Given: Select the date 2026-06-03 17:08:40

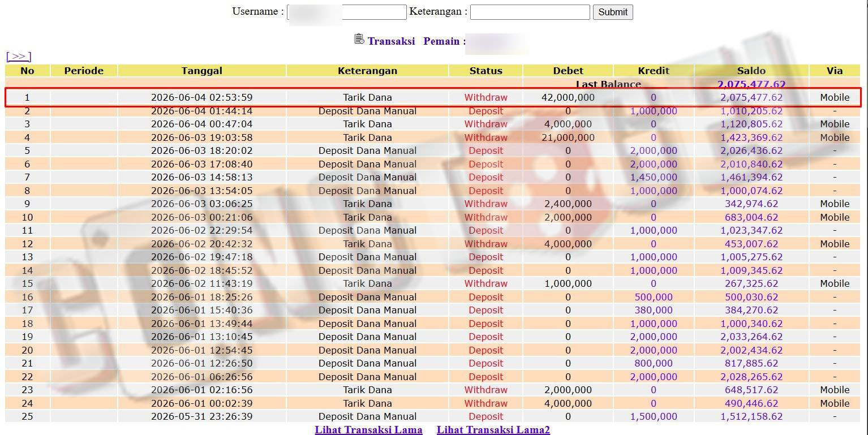Looking at the screenshot, I should click(202, 164).
